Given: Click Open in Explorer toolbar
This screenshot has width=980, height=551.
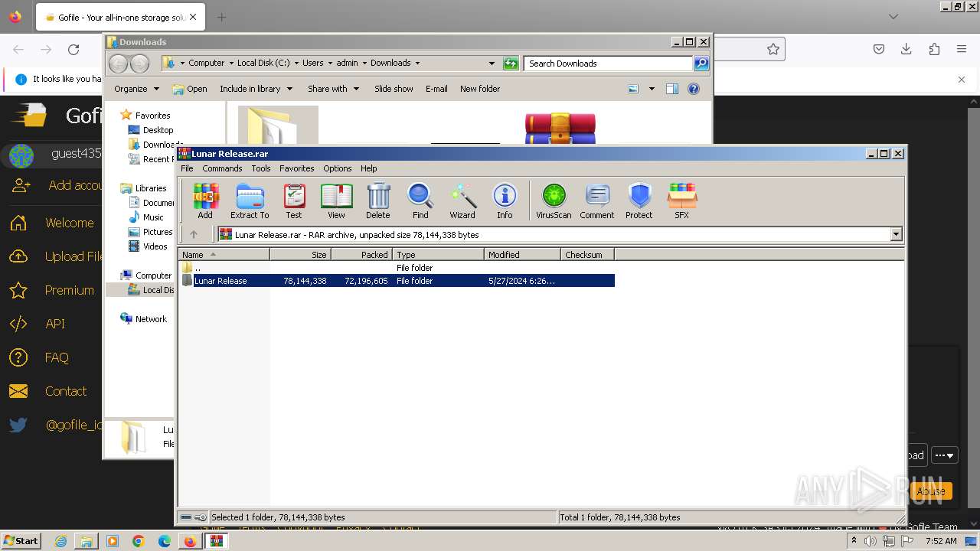Looking at the screenshot, I should [190, 89].
